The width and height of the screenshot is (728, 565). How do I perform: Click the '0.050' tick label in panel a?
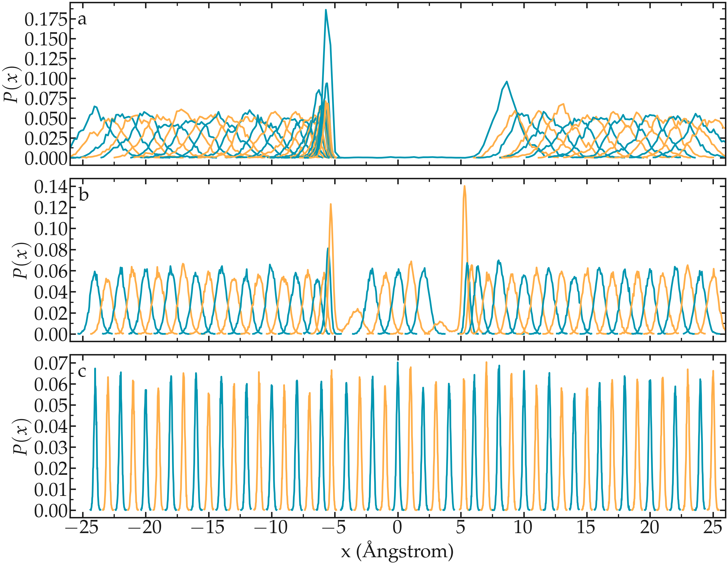[x=46, y=119]
